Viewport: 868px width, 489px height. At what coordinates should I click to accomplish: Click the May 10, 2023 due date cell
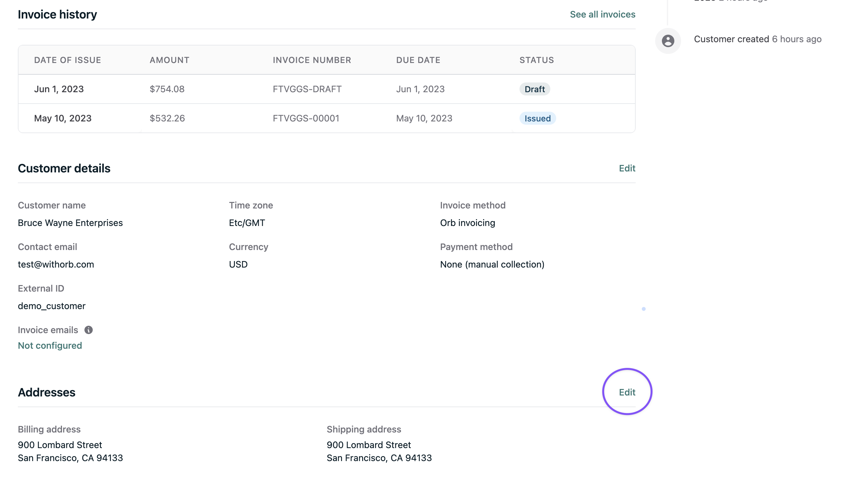[424, 119]
